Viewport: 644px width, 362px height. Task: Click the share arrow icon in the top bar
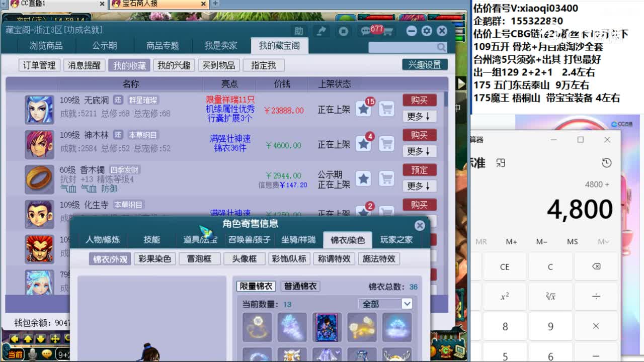coord(322,31)
